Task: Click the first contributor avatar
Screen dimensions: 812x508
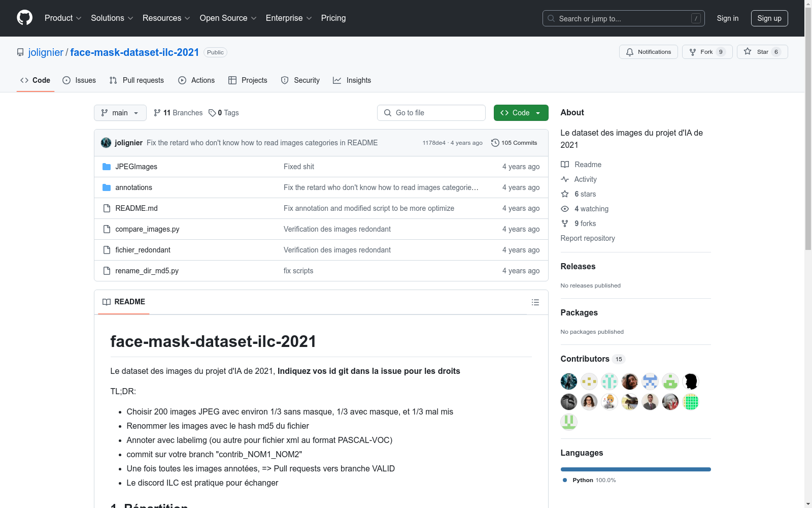Action: 569,382
